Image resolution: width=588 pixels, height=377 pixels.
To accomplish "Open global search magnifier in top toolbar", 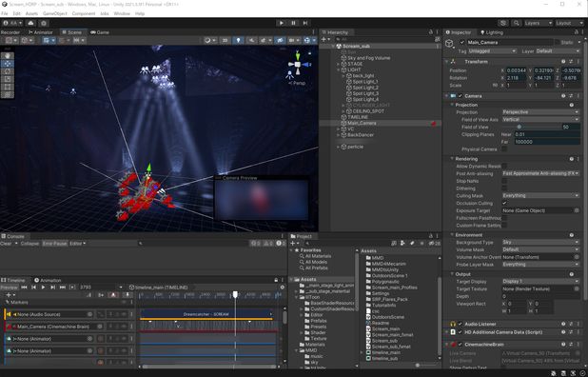I will [517, 23].
